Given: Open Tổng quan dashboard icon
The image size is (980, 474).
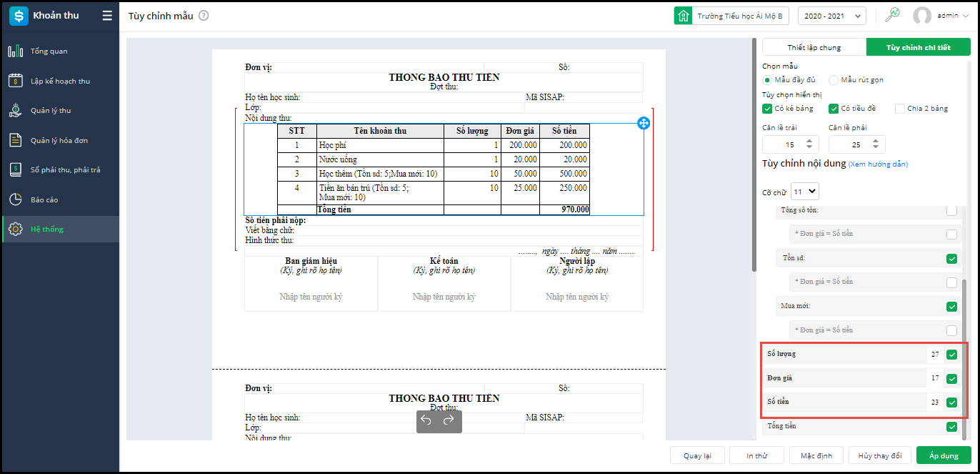Looking at the screenshot, I should [16, 51].
